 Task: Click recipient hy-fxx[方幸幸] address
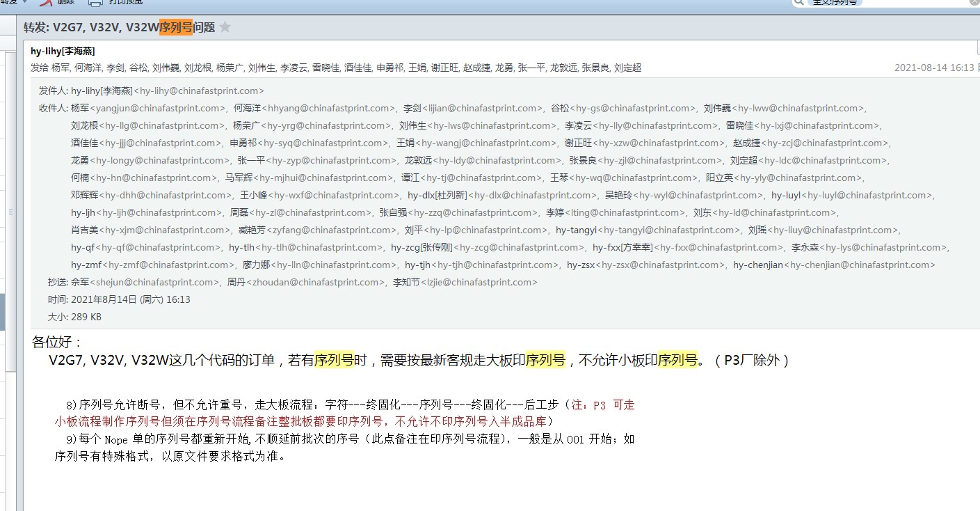[689, 247]
